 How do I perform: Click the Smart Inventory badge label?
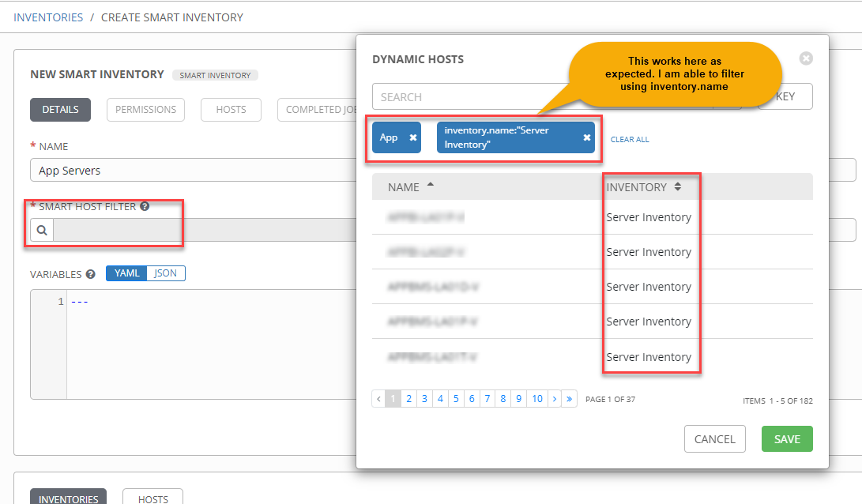215,75
